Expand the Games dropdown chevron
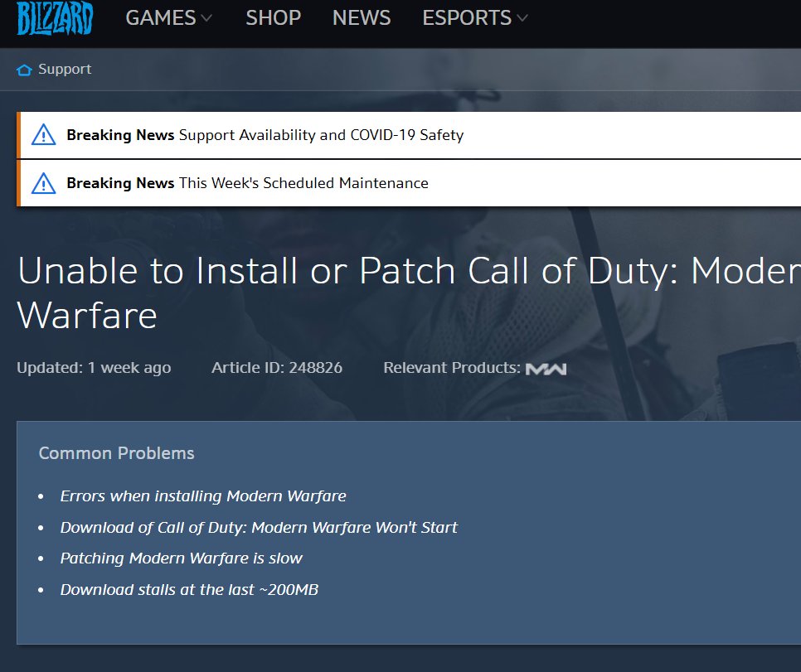Viewport: 801px width, 672px height. coord(206,18)
